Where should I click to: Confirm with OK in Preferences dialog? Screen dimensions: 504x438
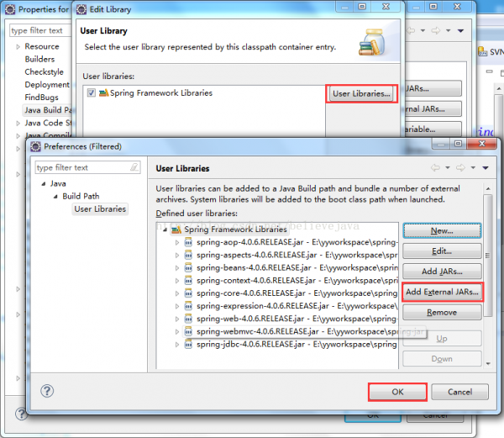point(397,392)
